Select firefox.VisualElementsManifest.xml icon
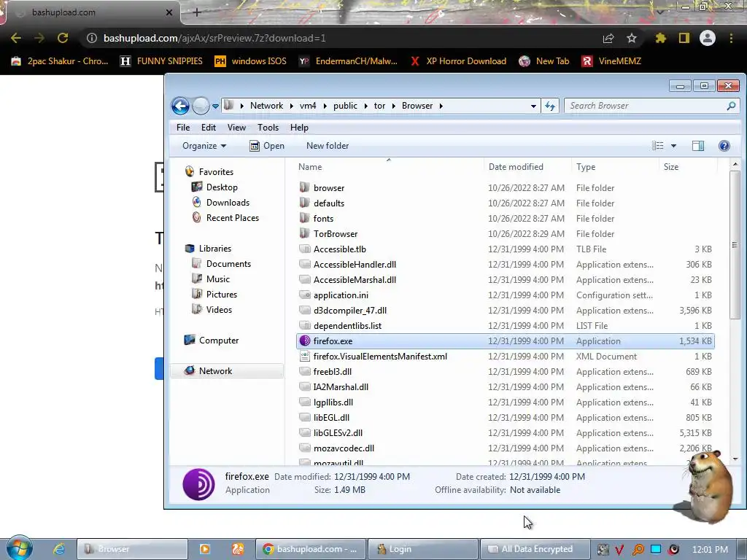The width and height of the screenshot is (747, 560). 304,356
